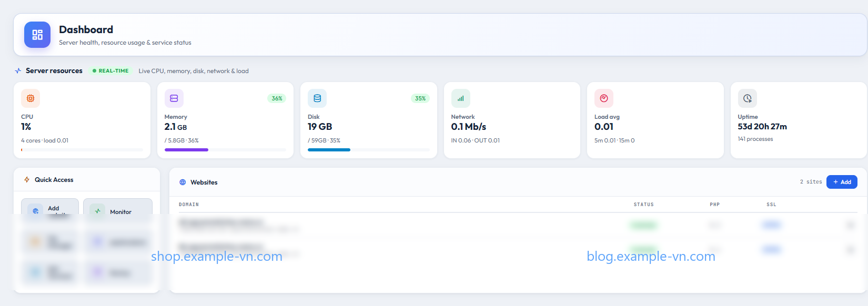Click the '141 processes' text
The height and width of the screenshot is (306, 868).
tap(755, 139)
